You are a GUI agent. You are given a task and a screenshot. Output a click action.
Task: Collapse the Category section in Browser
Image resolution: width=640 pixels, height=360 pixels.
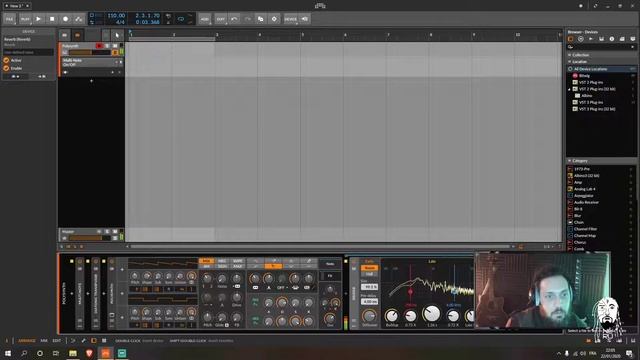click(x=569, y=161)
